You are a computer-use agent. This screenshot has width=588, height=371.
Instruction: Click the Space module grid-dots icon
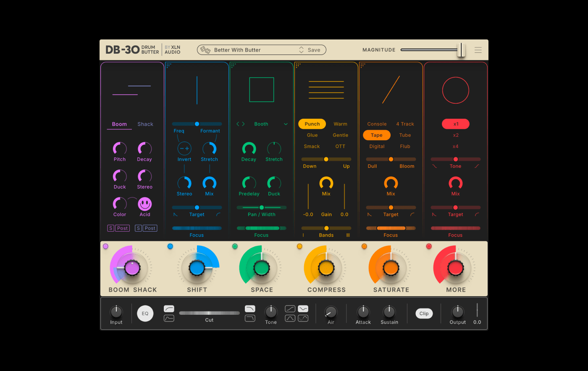[x=234, y=65]
